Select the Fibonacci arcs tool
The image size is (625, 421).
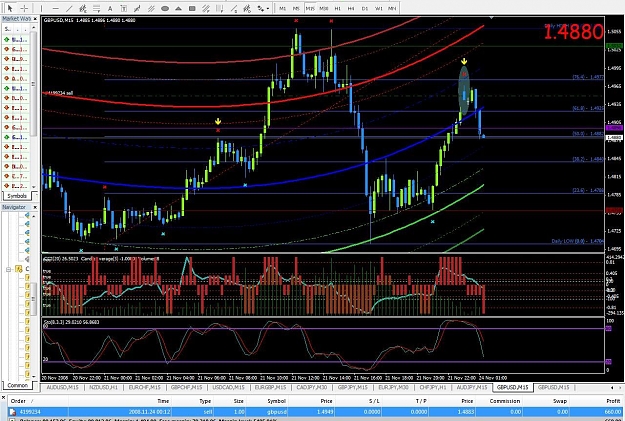(247, 8)
